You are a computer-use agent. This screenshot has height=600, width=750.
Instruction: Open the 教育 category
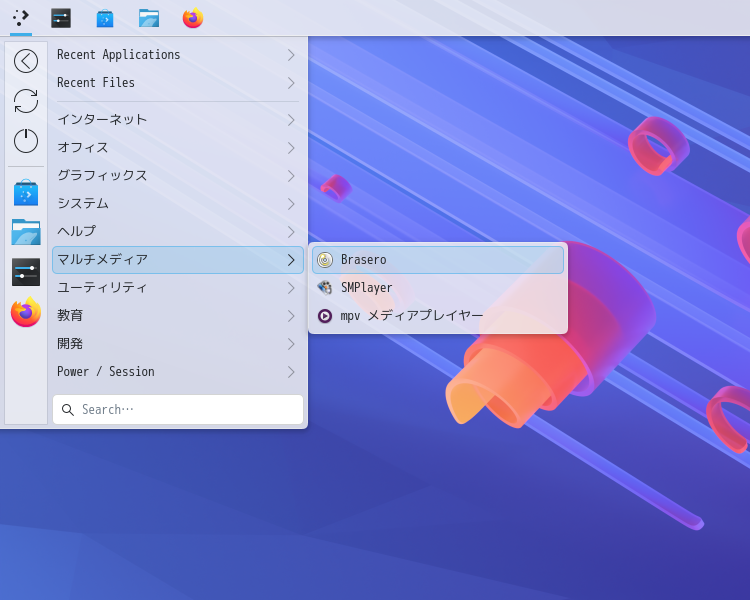pos(178,316)
